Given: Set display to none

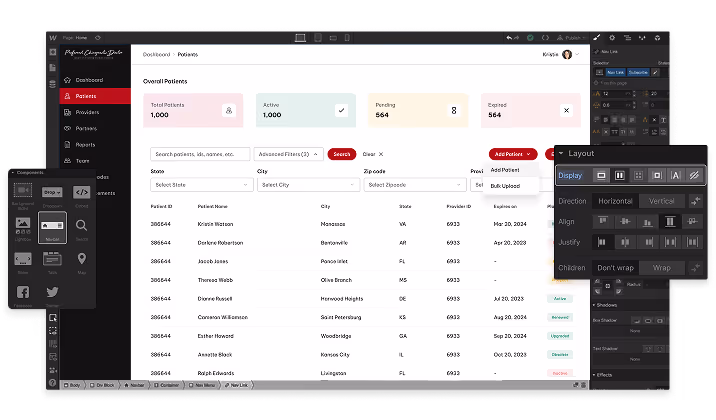Looking at the screenshot, I should [694, 175].
